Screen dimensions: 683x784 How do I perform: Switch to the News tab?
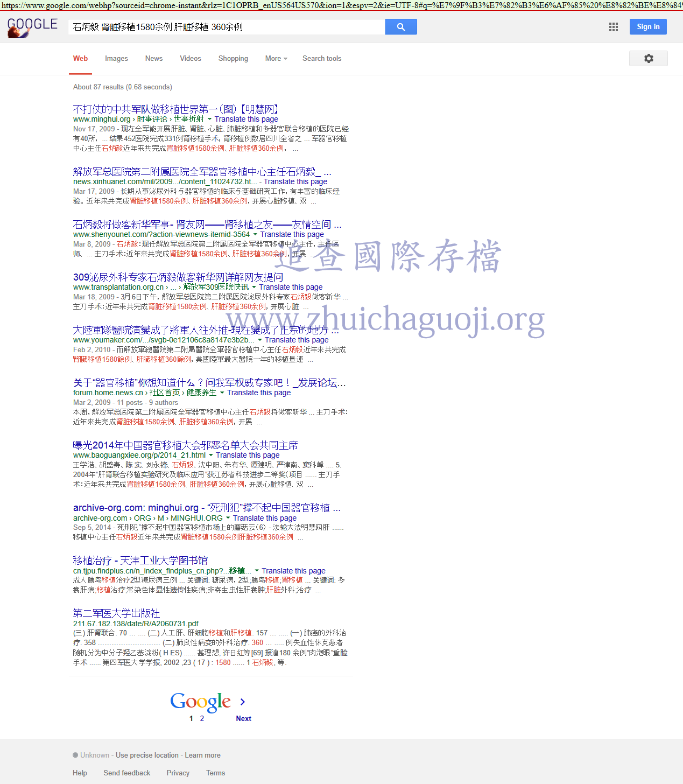point(153,59)
